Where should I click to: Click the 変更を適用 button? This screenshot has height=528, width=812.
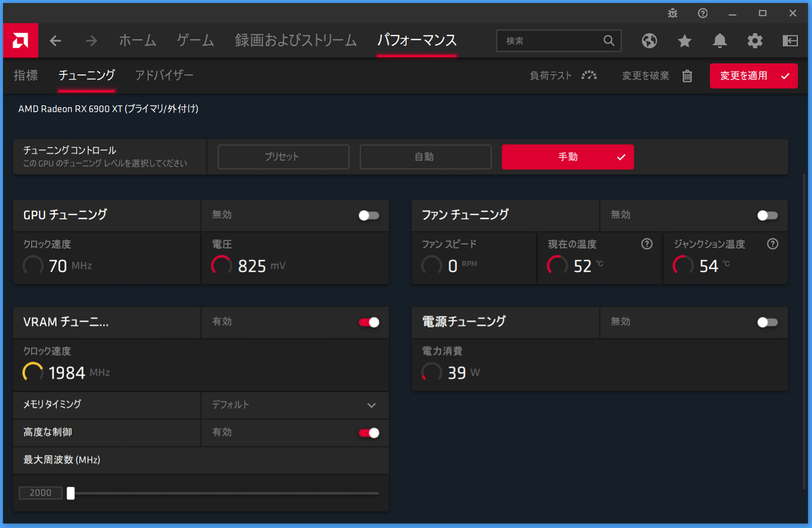[754, 76]
